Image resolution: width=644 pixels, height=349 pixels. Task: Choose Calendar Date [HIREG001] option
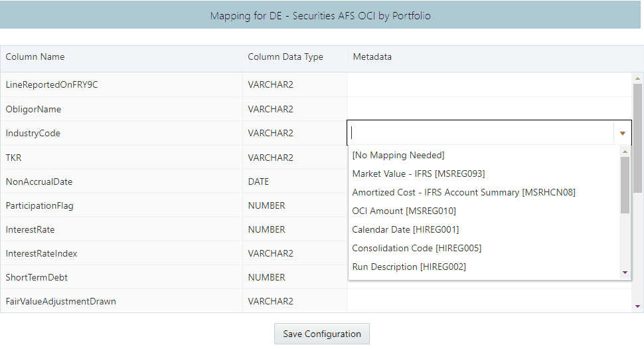coord(405,229)
